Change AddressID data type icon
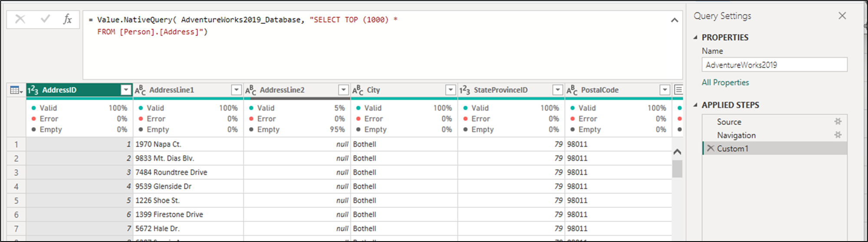The image size is (868, 242). pos(33,90)
